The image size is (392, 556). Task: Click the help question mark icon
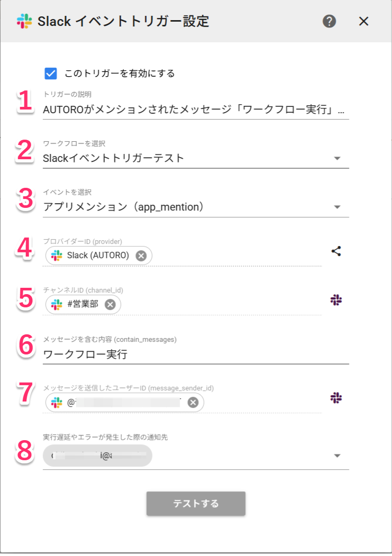pyautogui.click(x=330, y=21)
